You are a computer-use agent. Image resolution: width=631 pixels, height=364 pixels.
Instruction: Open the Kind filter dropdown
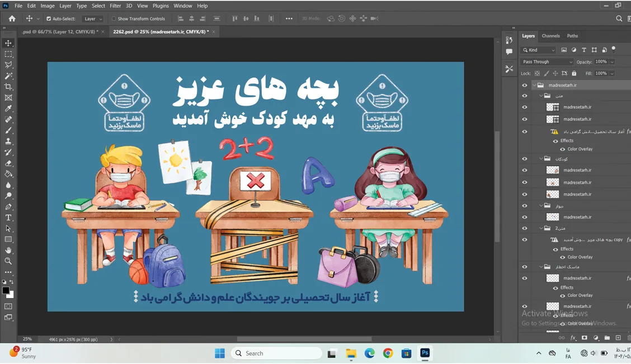click(x=538, y=50)
